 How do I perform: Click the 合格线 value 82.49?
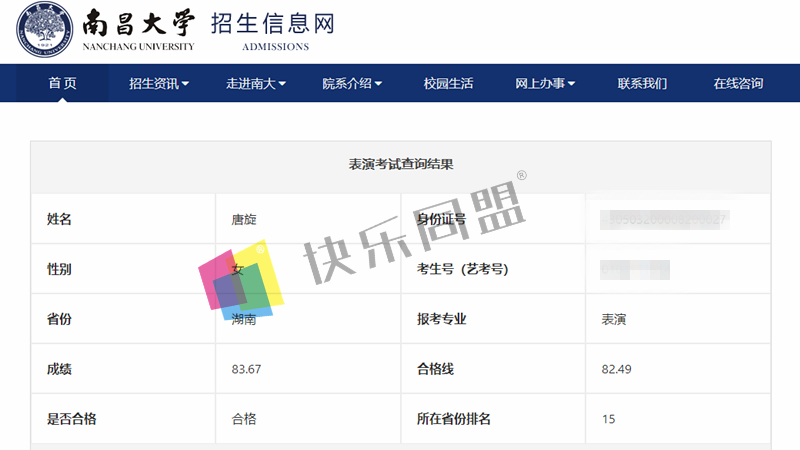(616, 369)
